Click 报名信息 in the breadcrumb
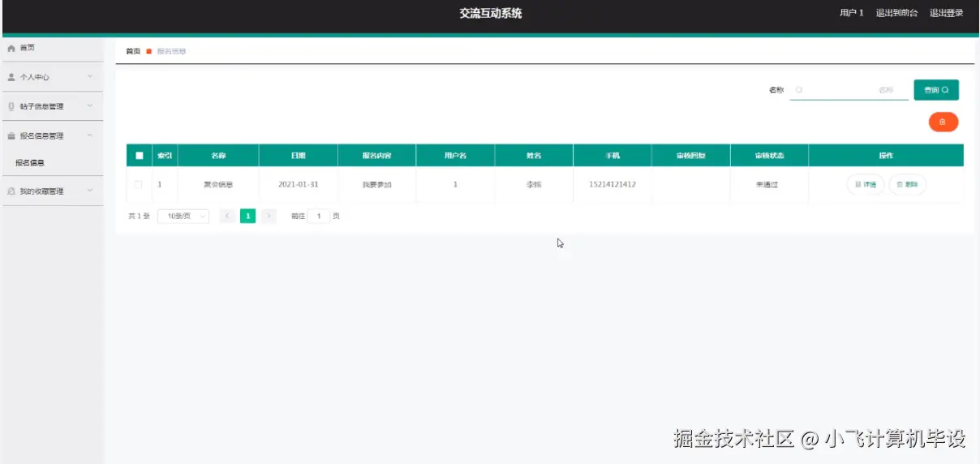This screenshot has height=464, width=980. pyautogui.click(x=171, y=51)
